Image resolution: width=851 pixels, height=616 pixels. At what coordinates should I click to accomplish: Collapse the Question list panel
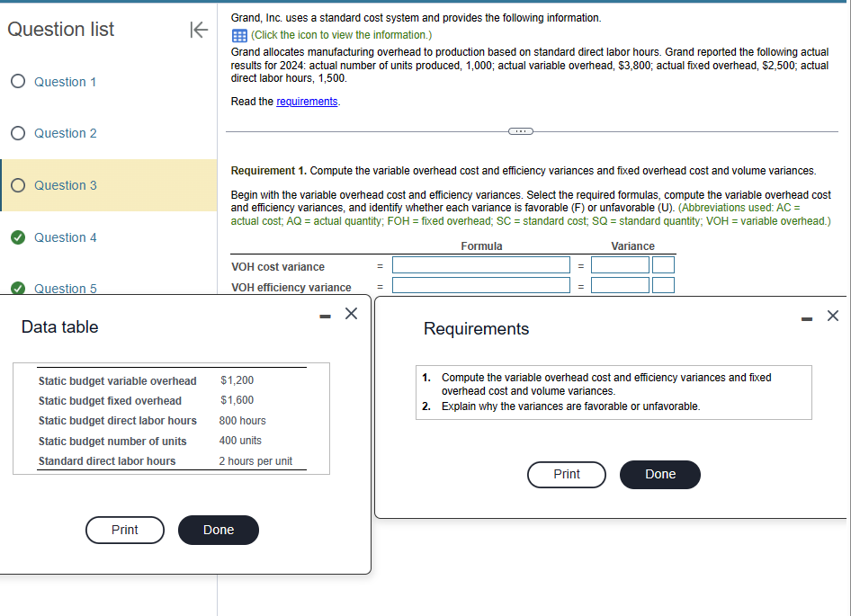point(199,29)
